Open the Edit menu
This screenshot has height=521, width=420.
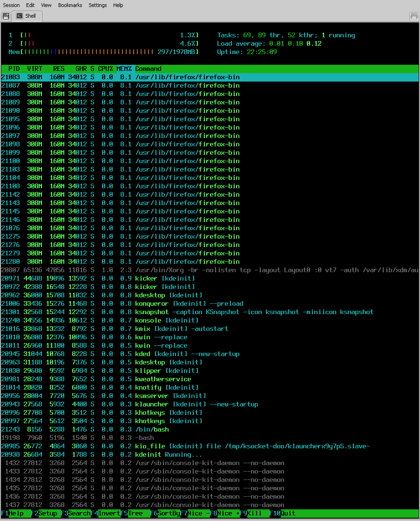(30, 5)
